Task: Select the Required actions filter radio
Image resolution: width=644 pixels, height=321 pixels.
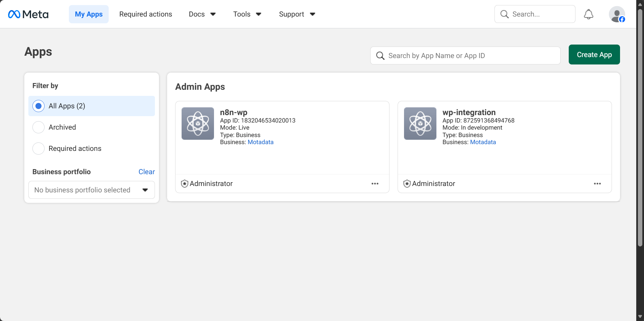Action: coord(38,149)
